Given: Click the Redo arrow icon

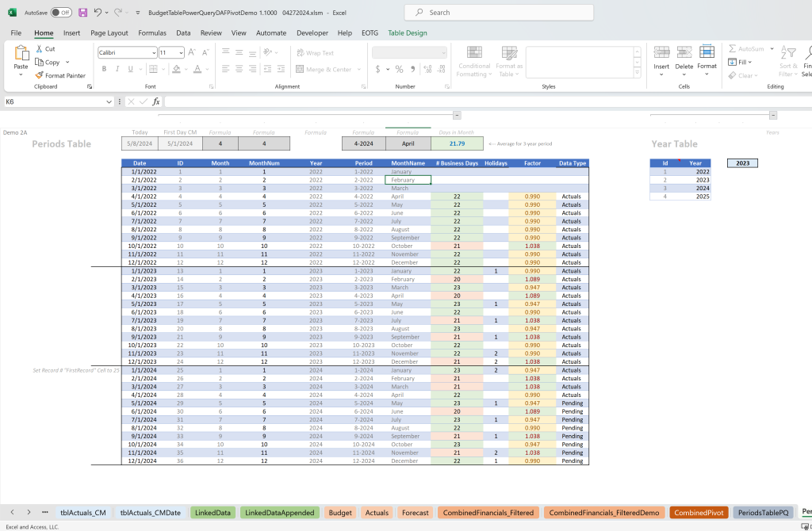Looking at the screenshot, I should point(117,13).
